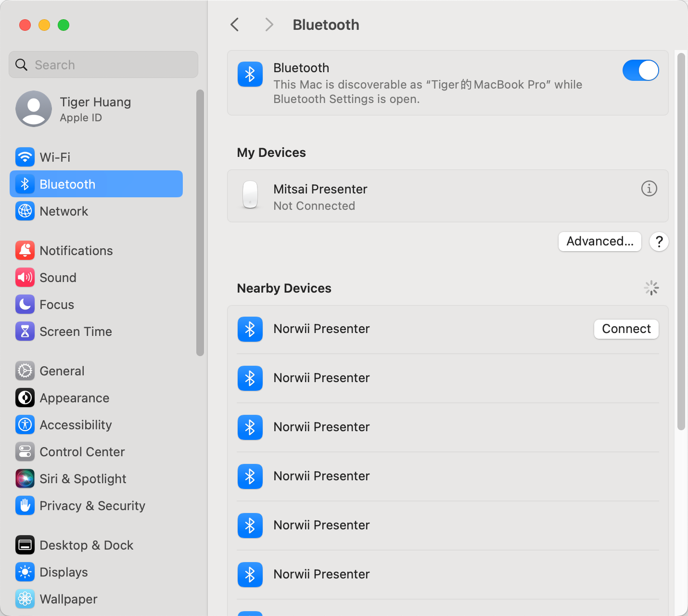Select the Bluetooth sidebar item
This screenshot has width=688, height=616.
click(x=96, y=184)
